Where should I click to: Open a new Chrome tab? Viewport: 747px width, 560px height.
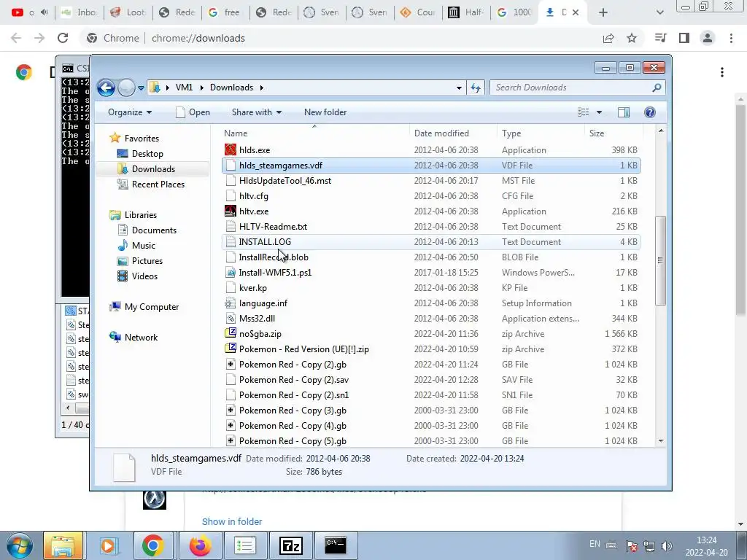pyautogui.click(x=603, y=12)
